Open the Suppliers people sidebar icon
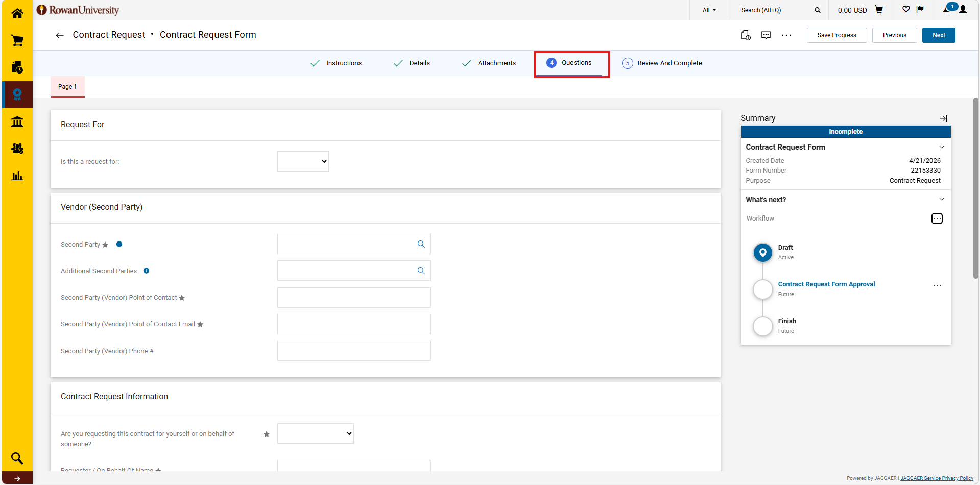 (17, 149)
